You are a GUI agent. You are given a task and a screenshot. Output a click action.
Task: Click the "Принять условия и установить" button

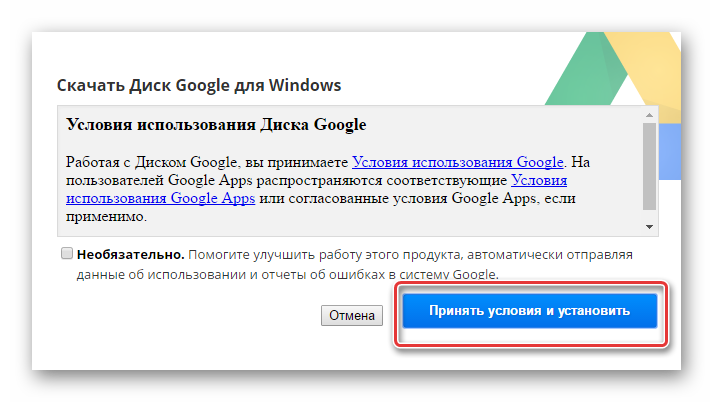[x=530, y=311]
